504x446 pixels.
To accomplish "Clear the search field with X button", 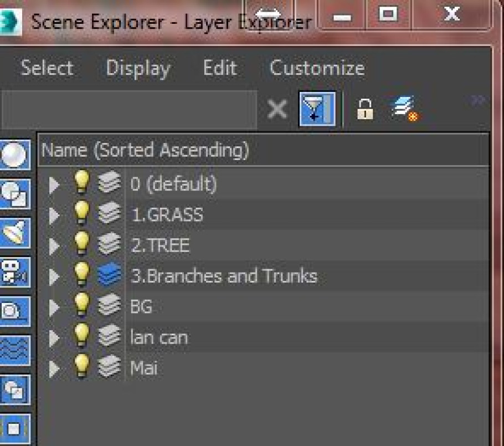I will click(277, 110).
